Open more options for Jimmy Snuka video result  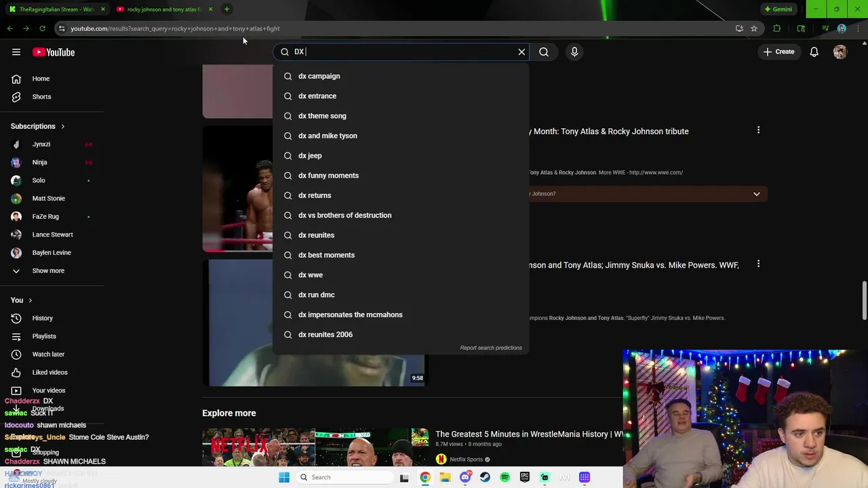pos(758,264)
